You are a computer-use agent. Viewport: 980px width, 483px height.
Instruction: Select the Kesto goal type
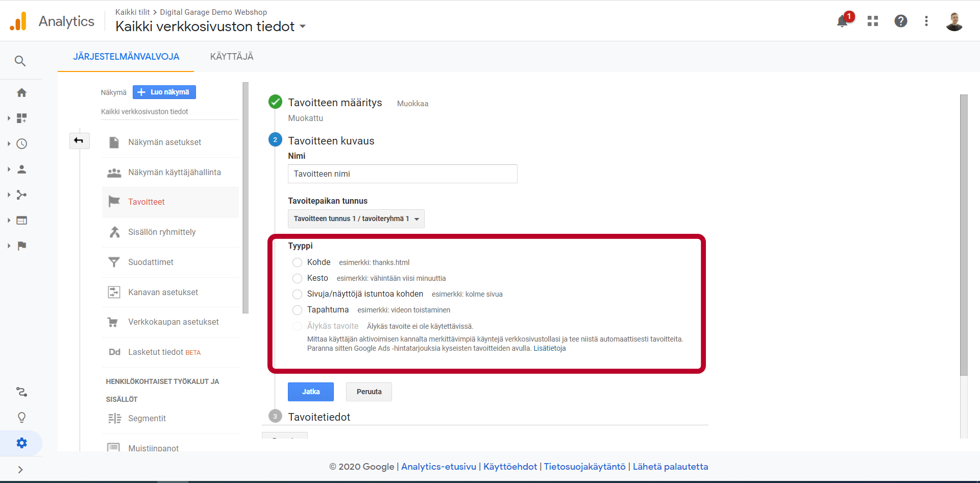coord(297,278)
